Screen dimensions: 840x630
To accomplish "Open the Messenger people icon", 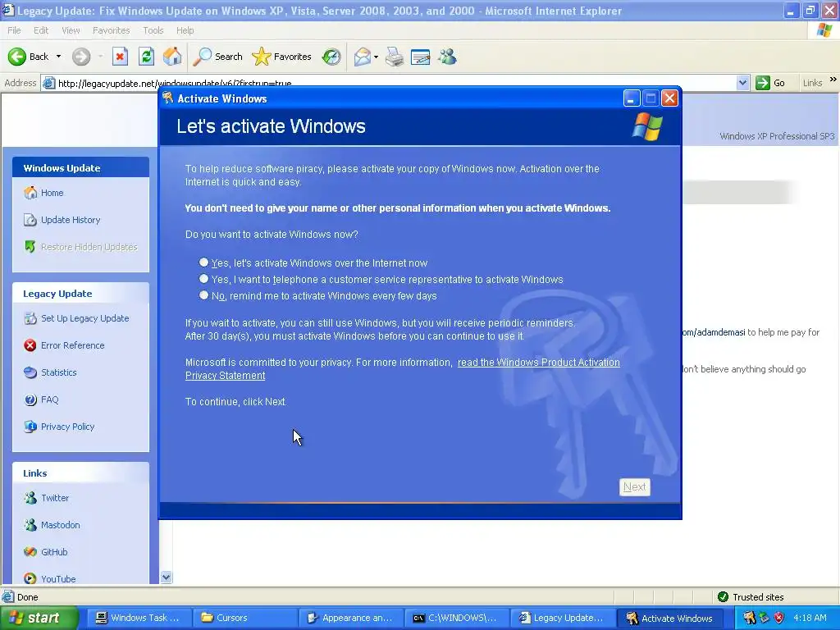I will click(447, 57).
